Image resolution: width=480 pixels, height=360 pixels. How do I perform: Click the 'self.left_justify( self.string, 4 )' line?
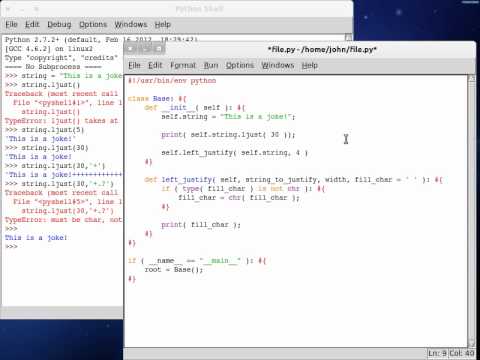[235, 153]
